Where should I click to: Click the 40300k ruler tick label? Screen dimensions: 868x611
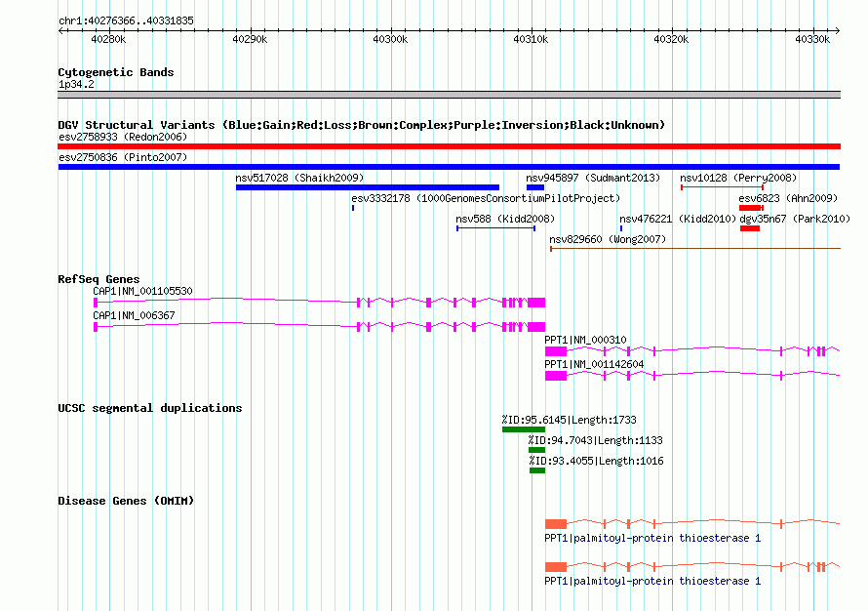[x=390, y=39]
